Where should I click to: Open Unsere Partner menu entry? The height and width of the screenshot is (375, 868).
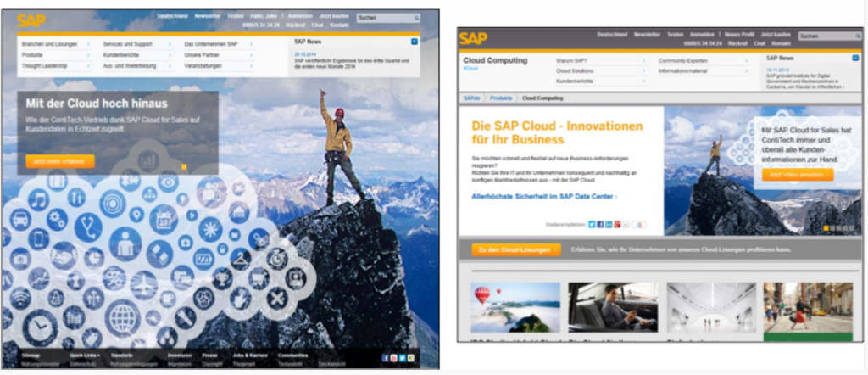(x=202, y=55)
